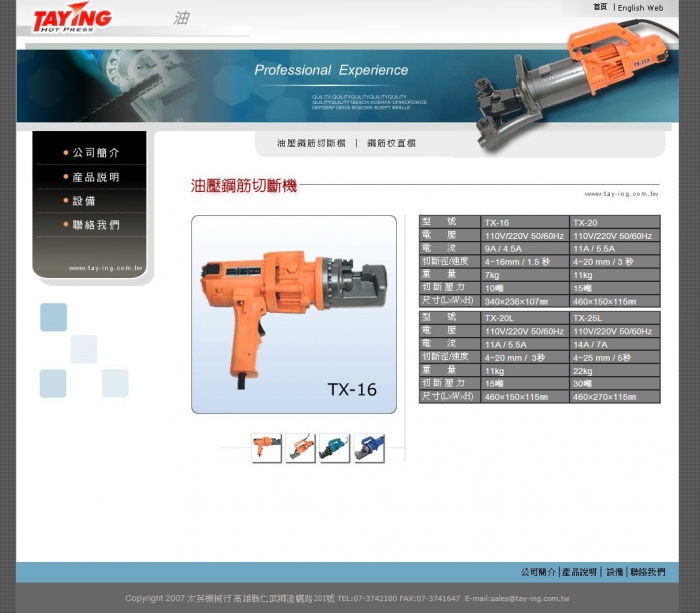Select the blue cutter thumbnail
This screenshot has height=613, width=700.
(369, 448)
